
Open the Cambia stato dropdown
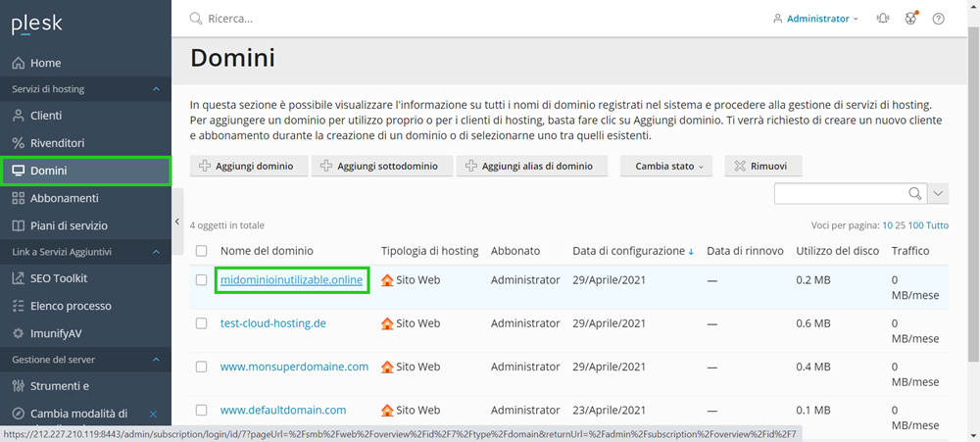coord(666,167)
